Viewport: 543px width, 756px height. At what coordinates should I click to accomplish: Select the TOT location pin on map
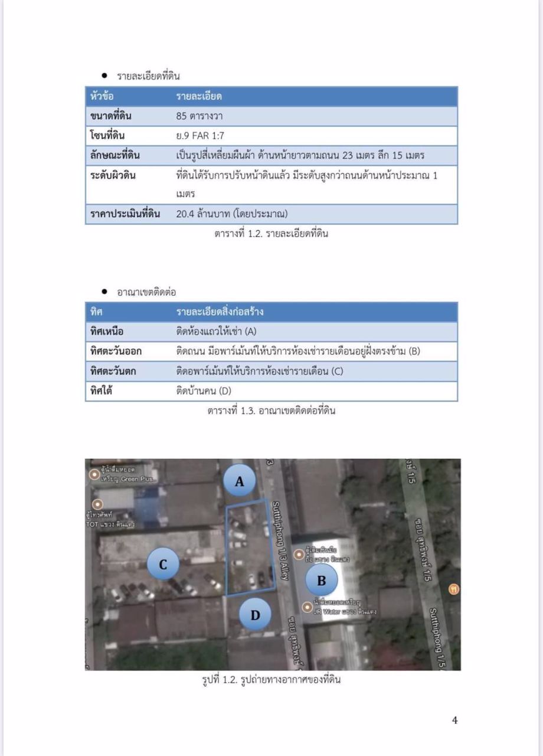(98, 504)
